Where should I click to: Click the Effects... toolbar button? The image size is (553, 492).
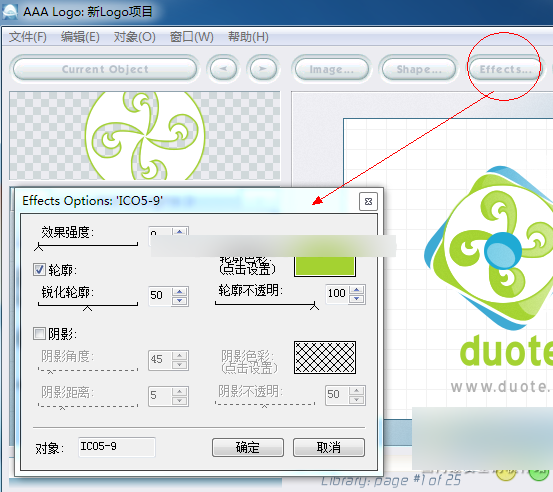click(x=505, y=69)
